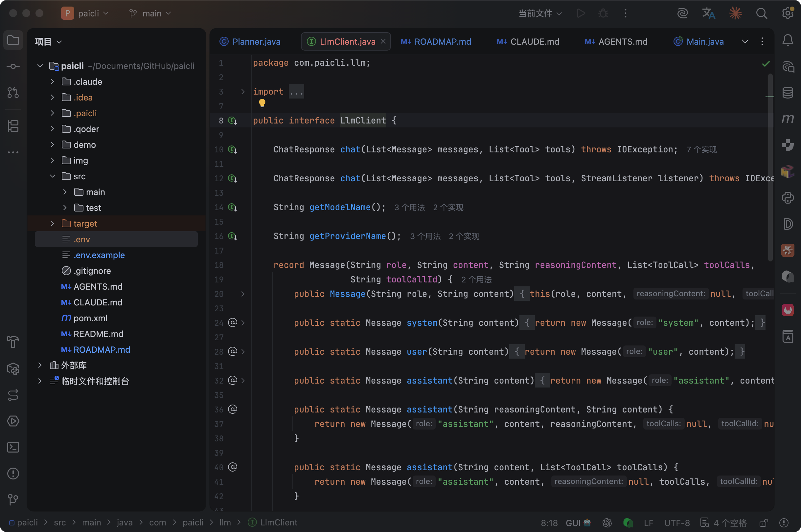801x532 pixels.
Task: Click the UTF-8 encoding in status bar
Action: [x=677, y=523]
